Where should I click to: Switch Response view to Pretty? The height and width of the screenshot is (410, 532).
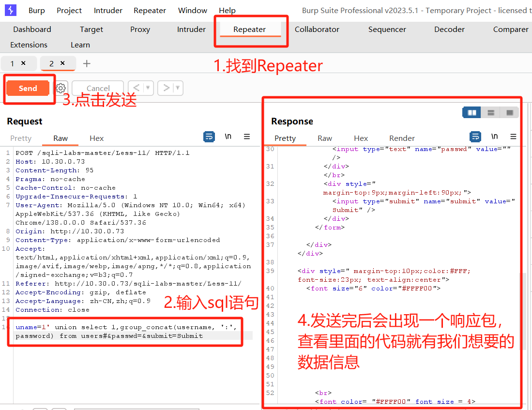click(x=285, y=138)
